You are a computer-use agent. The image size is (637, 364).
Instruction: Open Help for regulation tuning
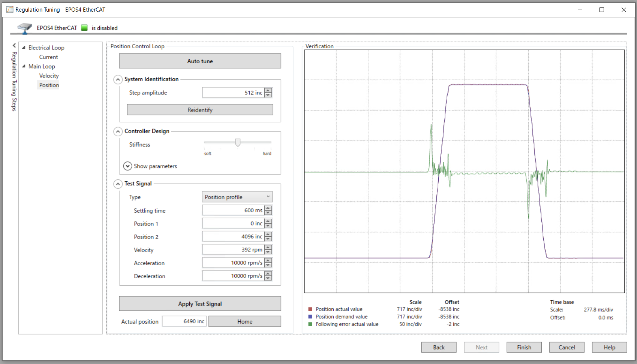click(x=609, y=347)
